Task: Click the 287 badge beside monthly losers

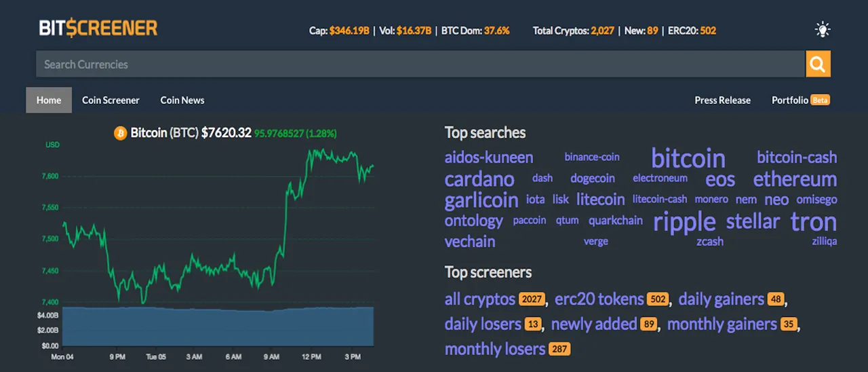Action: pos(559,350)
